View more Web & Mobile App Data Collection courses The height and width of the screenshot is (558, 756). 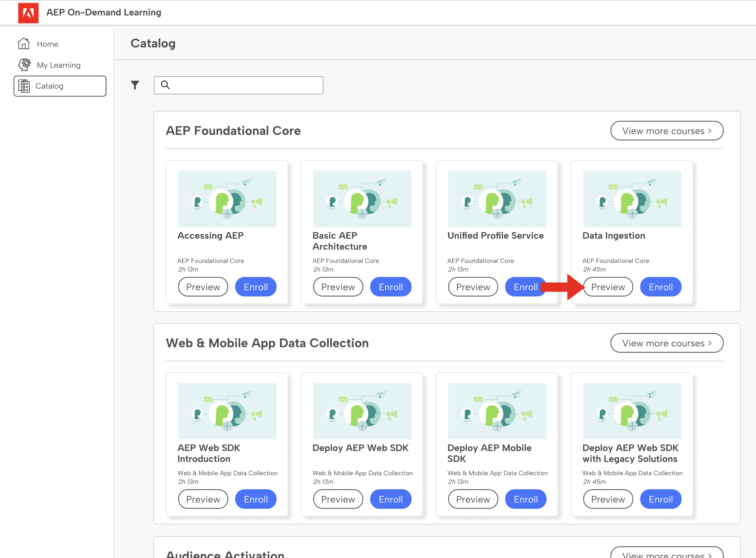(x=667, y=343)
